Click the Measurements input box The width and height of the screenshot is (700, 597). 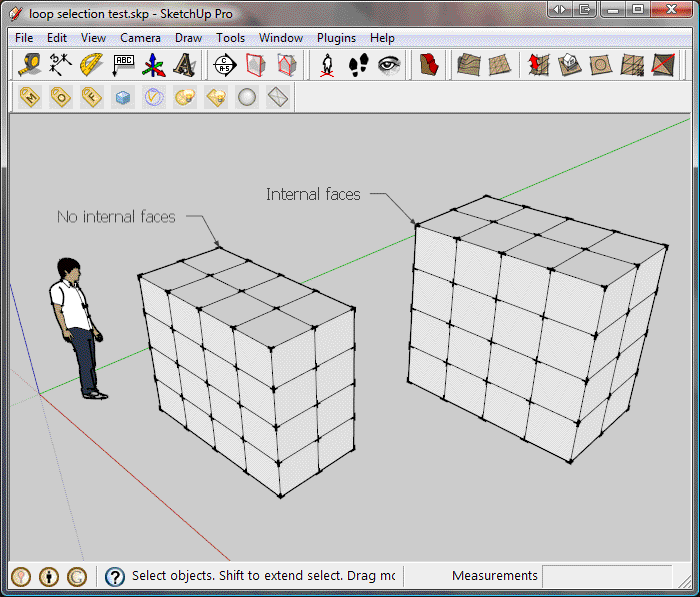(606, 576)
